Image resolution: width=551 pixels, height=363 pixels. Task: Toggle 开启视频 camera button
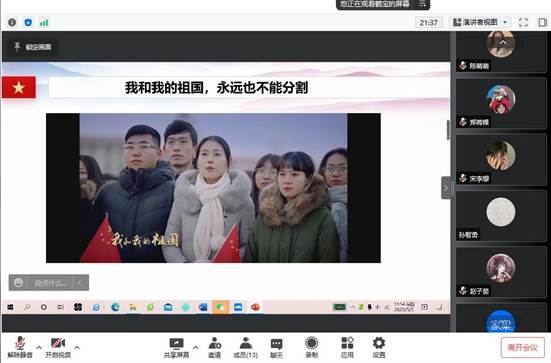pyautogui.click(x=58, y=348)
